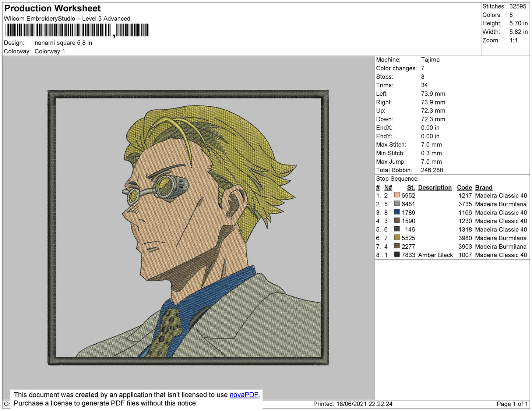Select the salmon color swatch for stop 1

point(397,195)
